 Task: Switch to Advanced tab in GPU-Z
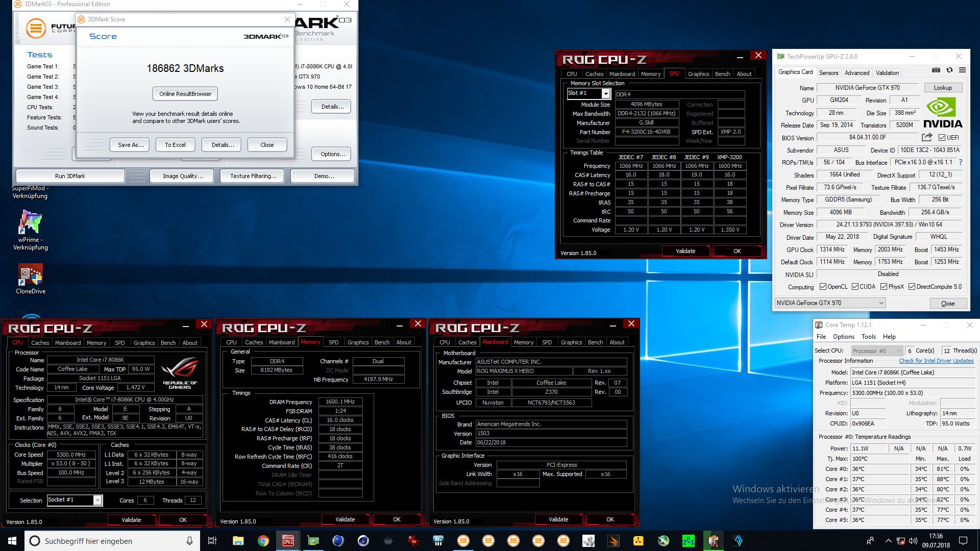[856, 73]
